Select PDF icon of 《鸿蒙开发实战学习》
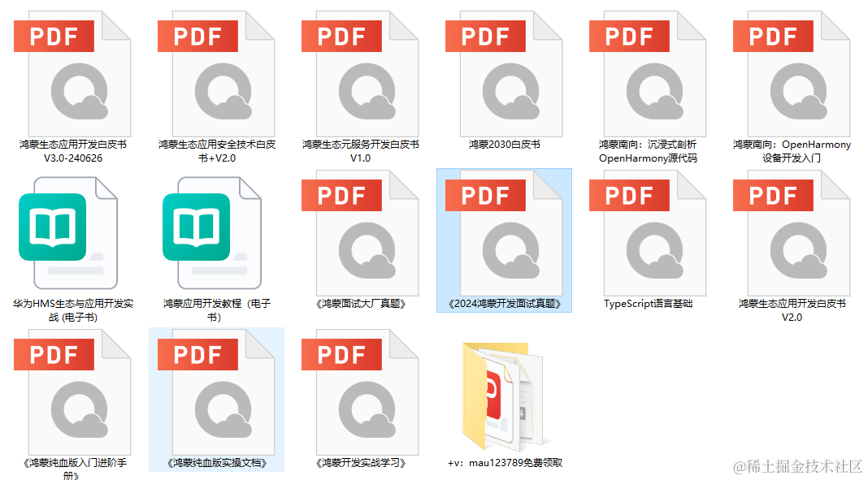868x480 pixels. click(360, 392)
